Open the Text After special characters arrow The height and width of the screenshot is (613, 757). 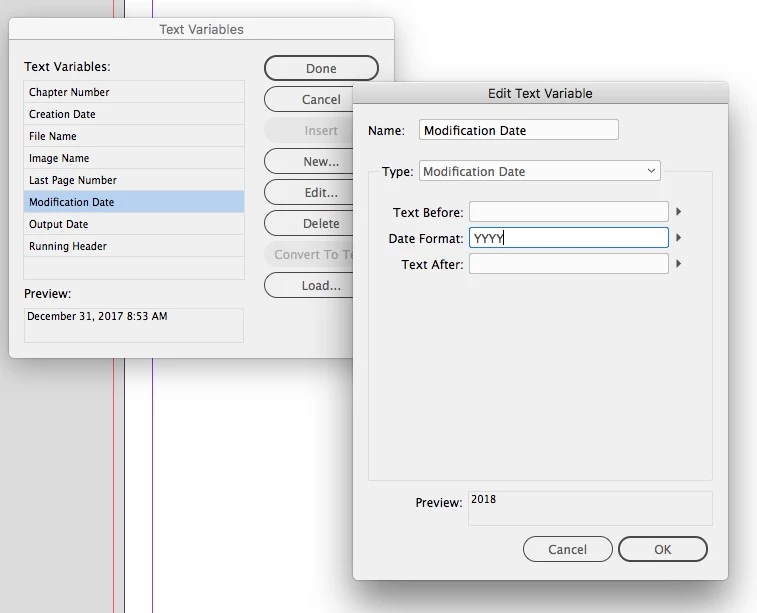coord(678,264)
